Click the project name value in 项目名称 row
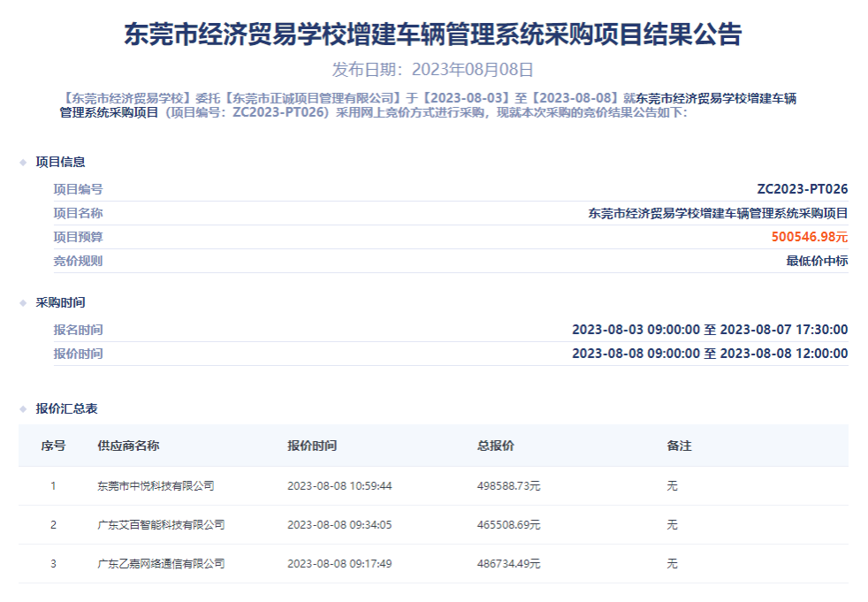Image resolution: width=868 pixels, height=602 pixels. pyautogui.click(x=718, y=213)
